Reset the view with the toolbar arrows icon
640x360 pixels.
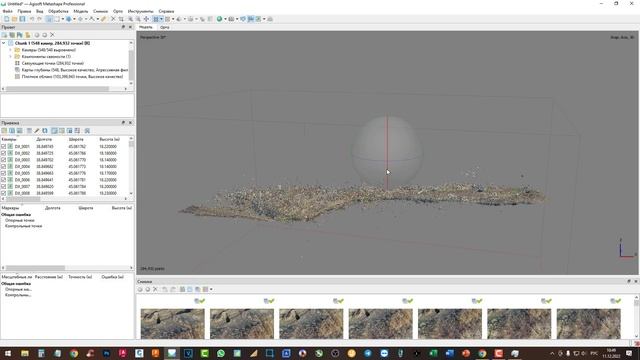click(x=146, y=19)
